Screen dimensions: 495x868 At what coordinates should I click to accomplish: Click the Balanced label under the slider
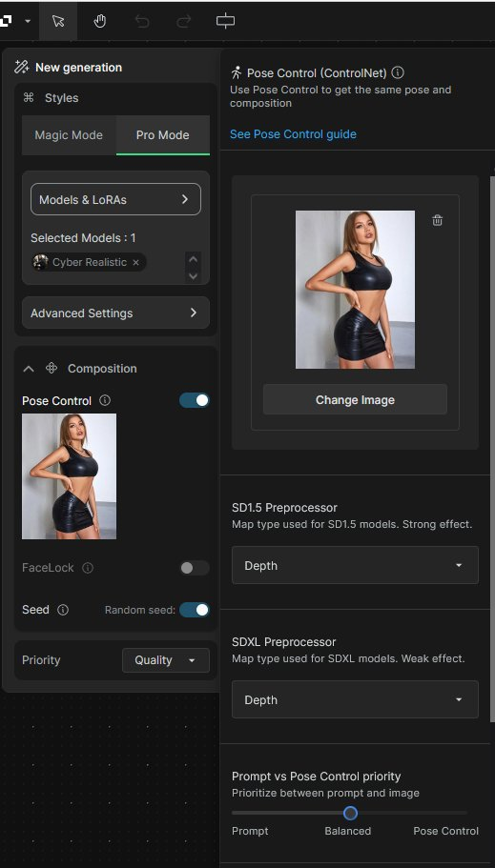pos(347,831)
